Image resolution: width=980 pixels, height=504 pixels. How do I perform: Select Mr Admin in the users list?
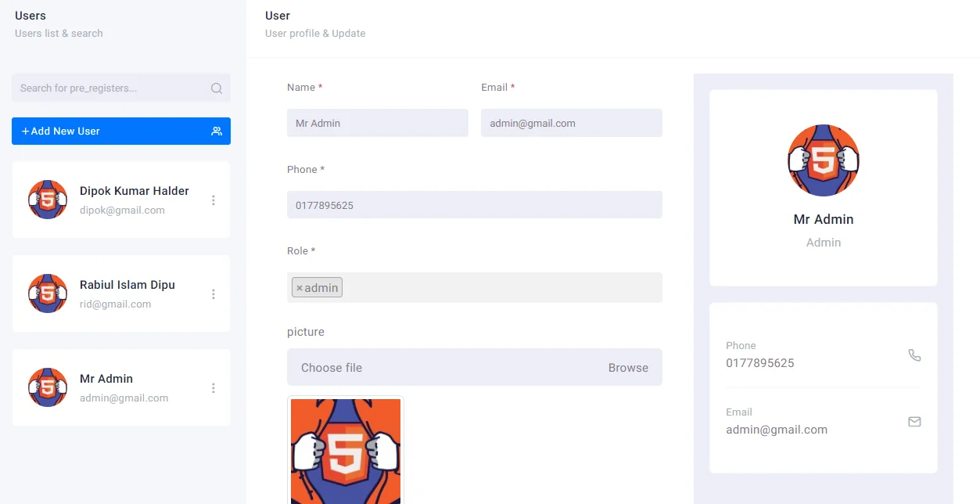(106, 379)
